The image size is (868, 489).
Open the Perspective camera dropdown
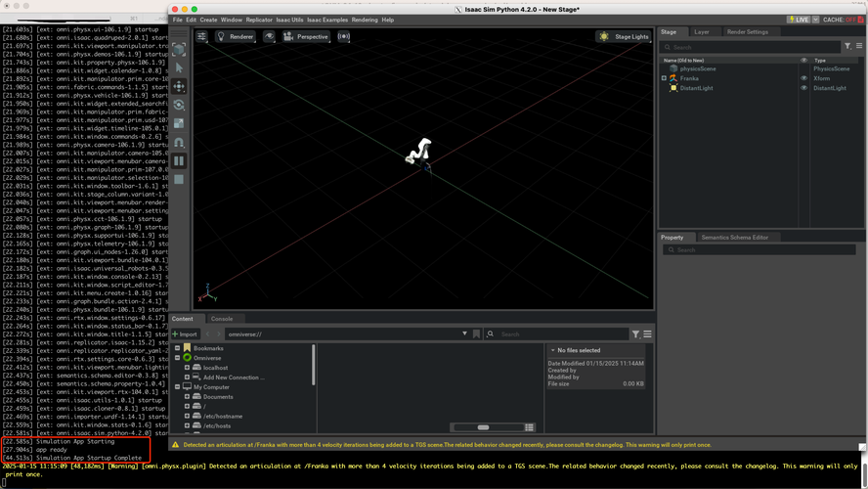tap(306, 36)
